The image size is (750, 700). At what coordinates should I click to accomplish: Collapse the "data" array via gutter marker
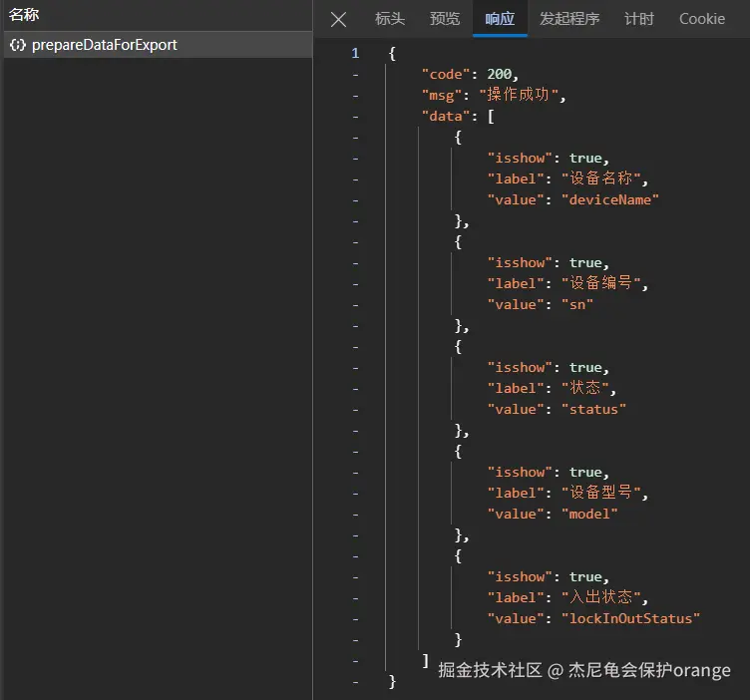pyautogui.click(x=355, y=116)
